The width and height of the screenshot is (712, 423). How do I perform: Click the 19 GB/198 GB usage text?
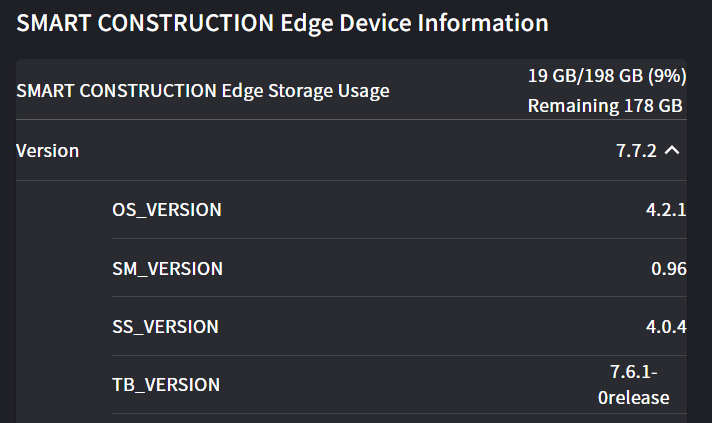pyautogui.click(x=582, y=75)
